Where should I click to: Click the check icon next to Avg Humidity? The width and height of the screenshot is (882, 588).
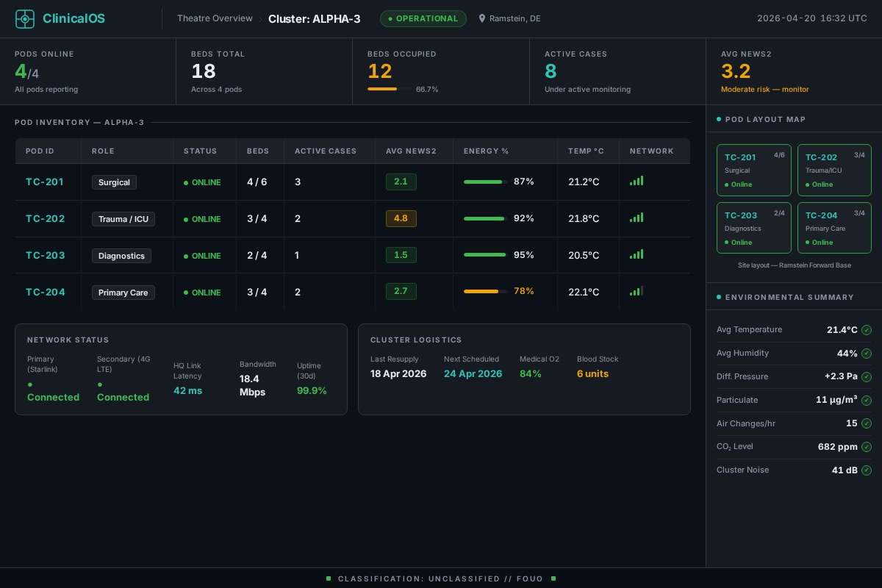(867, 354)
